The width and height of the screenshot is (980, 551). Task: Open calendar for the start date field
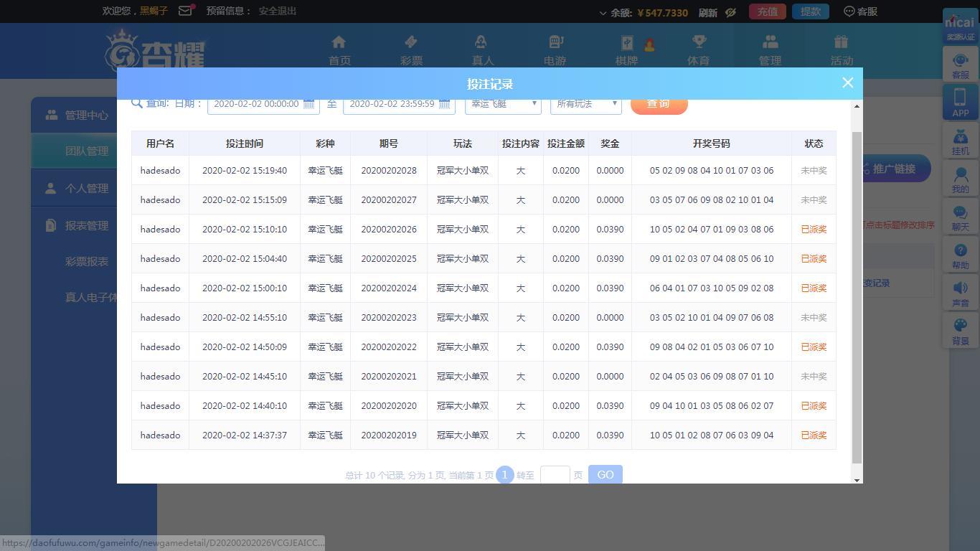point(309,104)
